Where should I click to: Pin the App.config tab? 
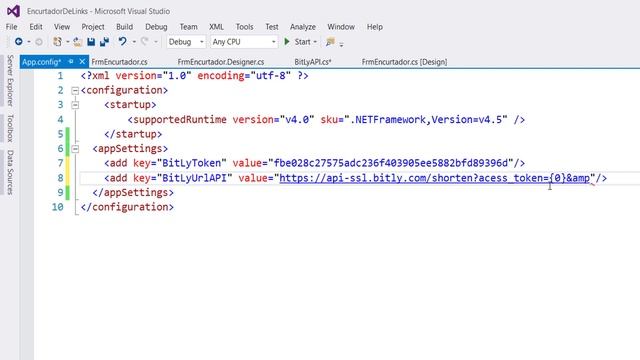point(71,62)
